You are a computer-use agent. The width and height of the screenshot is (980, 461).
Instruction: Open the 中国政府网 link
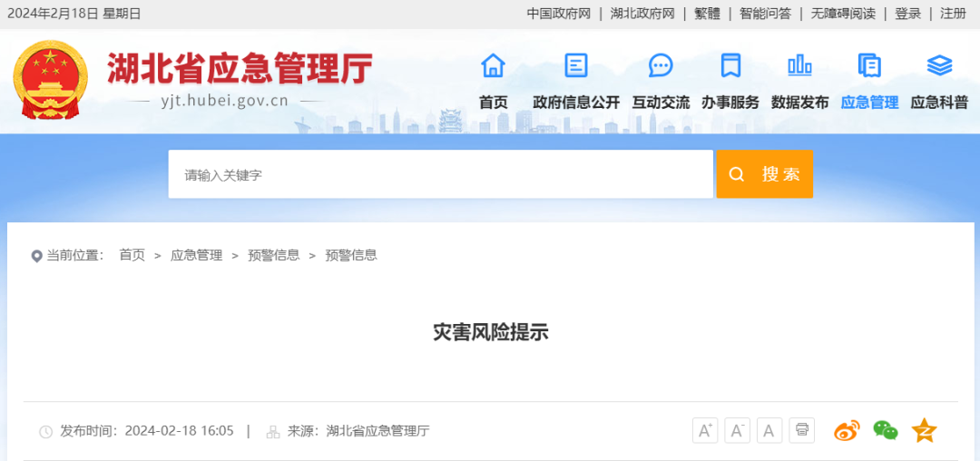pyautogui.click(x=558, y=14)
